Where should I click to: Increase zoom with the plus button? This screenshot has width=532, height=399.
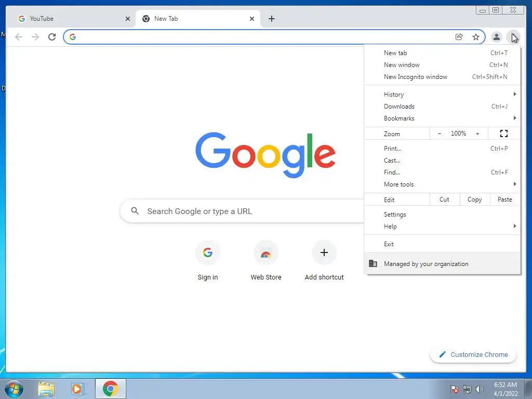click(477, 134)
